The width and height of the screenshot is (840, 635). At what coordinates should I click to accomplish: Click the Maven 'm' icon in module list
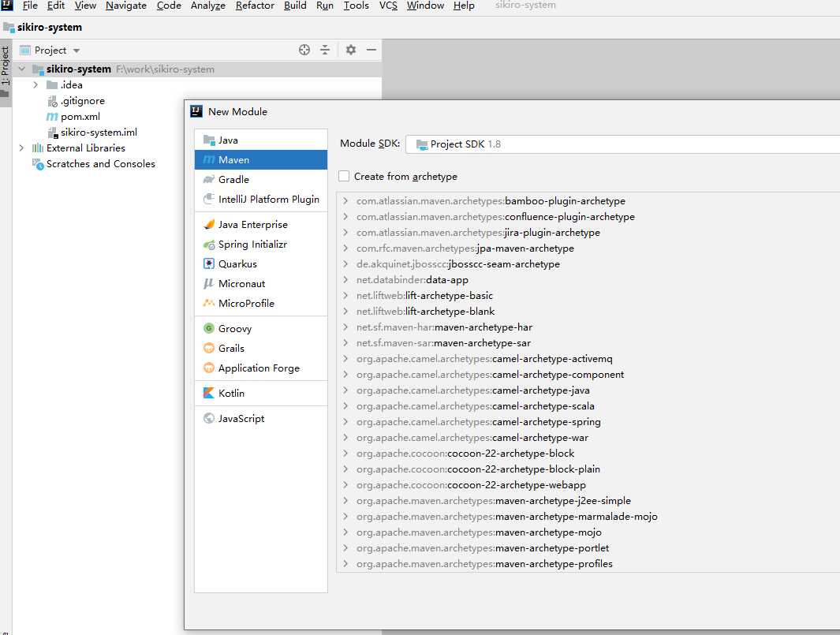(x=209, y=159)
